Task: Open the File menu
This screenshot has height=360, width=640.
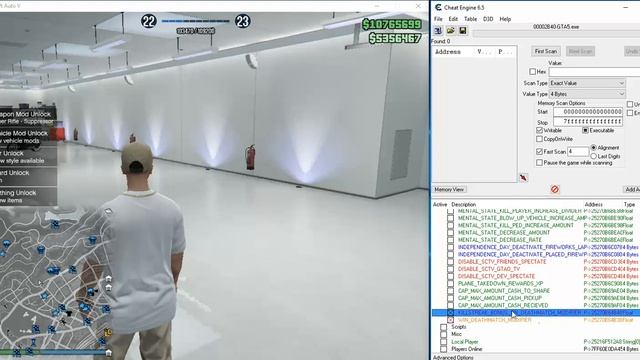Action: point(438,19)
